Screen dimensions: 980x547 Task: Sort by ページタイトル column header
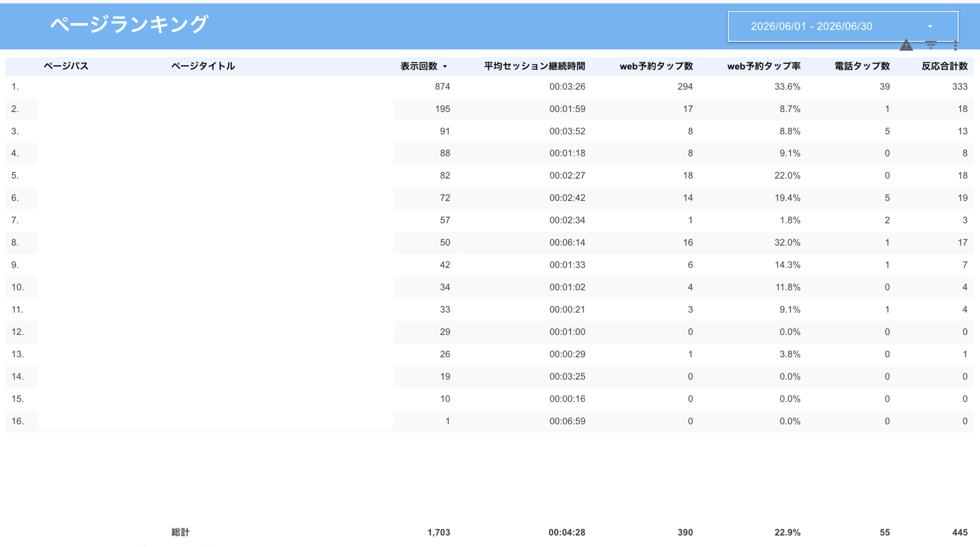pyautogui.click(x=203, y=66)
